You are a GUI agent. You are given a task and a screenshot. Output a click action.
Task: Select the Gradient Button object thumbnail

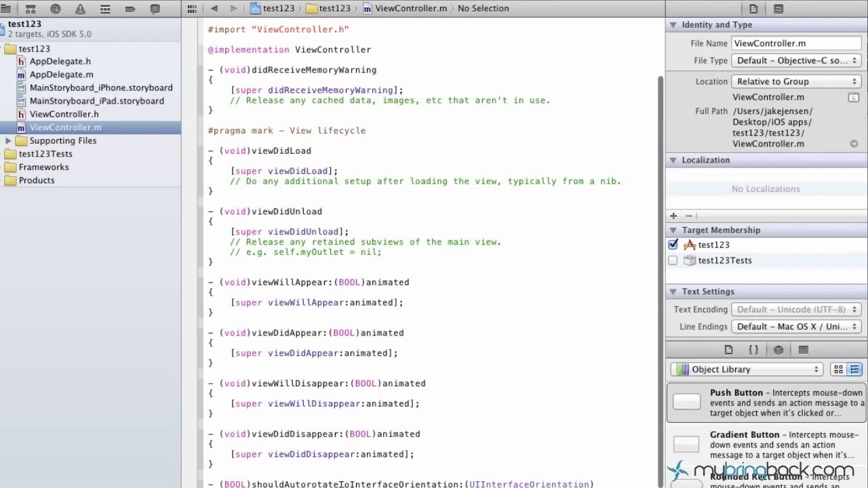pyautogui.click(x=686, y=445)
